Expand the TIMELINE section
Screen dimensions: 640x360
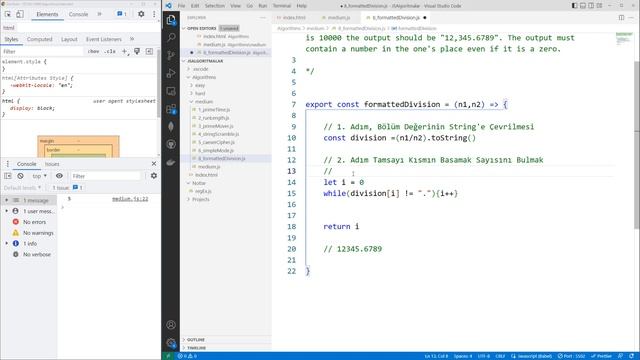pyautogui.click(x=196, y=348)
